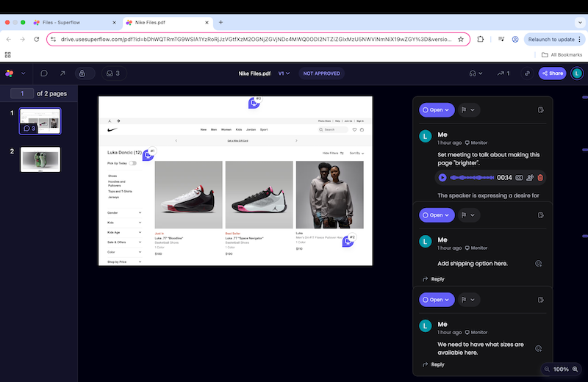Image resolution: width=588 pixels, height=382 pixels.
Task: Click the current page number field
Action: point(22,93)
